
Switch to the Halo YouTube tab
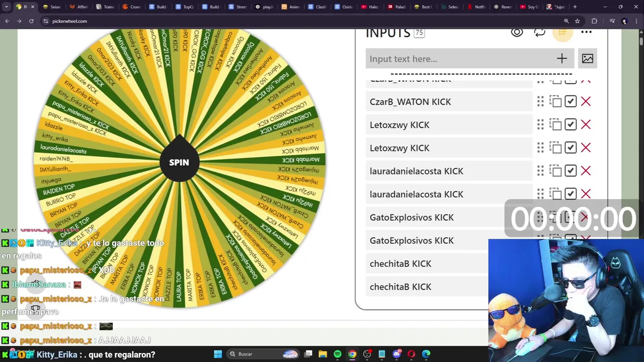(370, 7)
